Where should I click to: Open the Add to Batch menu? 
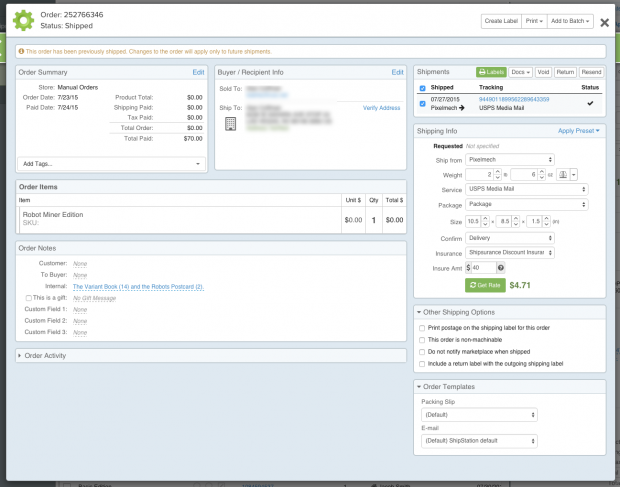571,21
